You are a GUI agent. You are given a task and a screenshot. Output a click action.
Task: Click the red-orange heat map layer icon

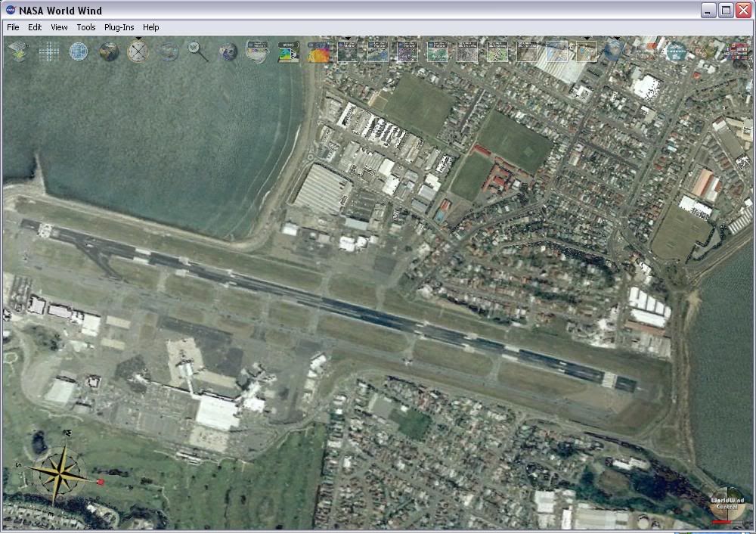318,51
